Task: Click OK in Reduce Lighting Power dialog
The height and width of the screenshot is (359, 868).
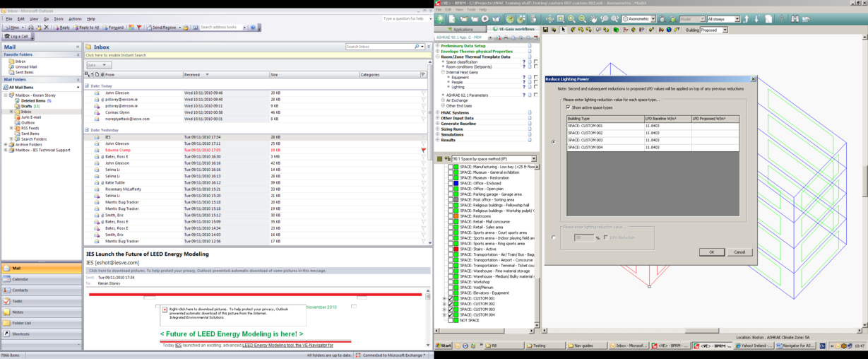Action: (711, 252)
